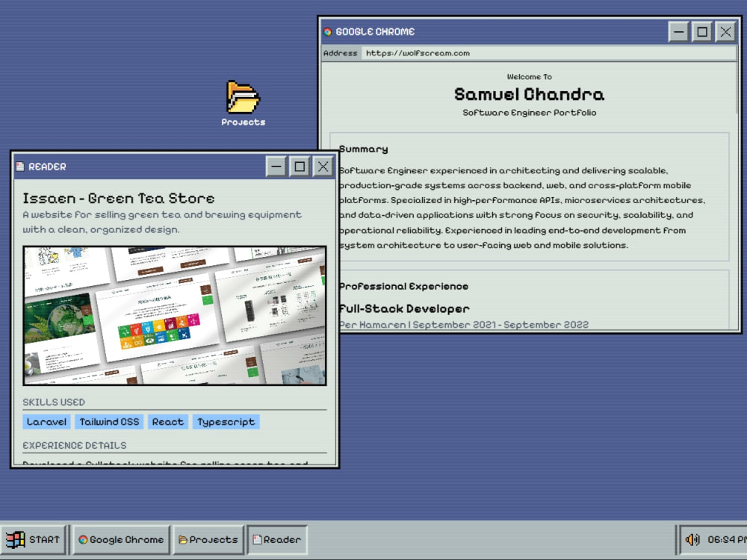
Task: Click the 'Summary' heading in Chrome page
Action: point(364,149)
